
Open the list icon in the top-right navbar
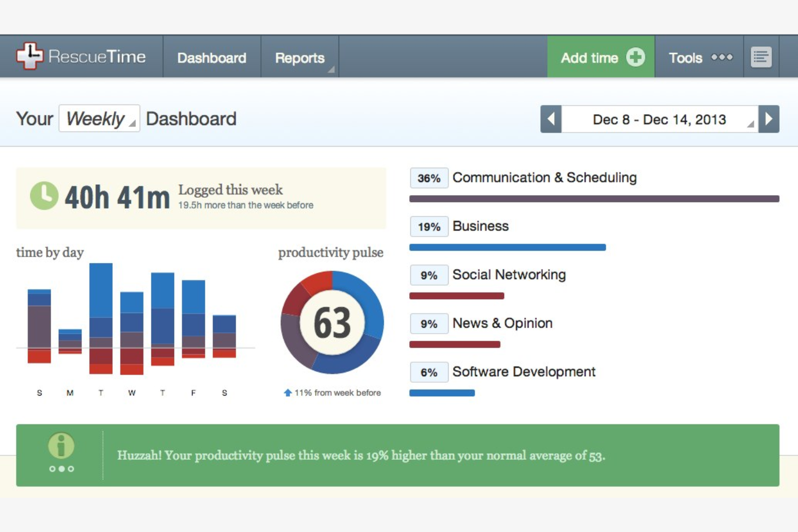click(x=760, y=56)
